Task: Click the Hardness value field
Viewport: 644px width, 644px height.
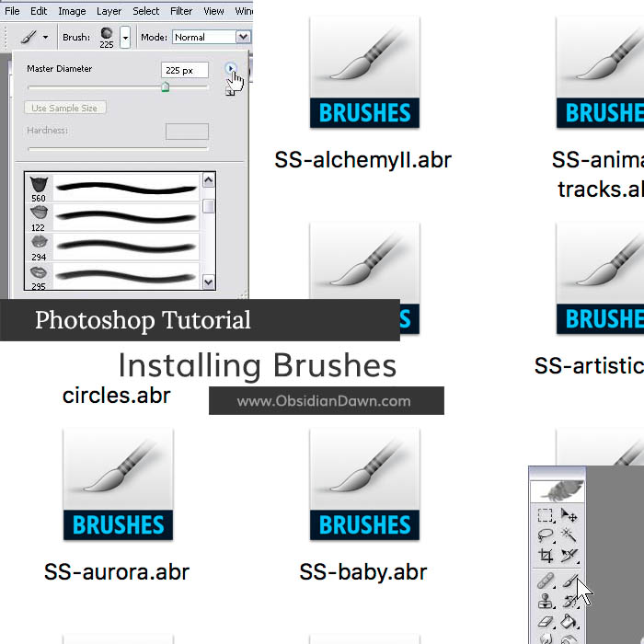Action: [187, 132]
